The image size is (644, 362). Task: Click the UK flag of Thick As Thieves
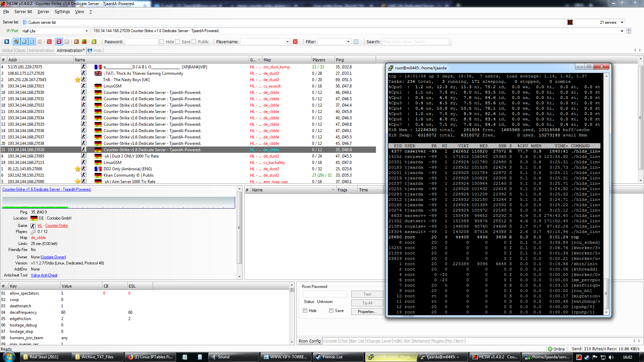(98, 73)
